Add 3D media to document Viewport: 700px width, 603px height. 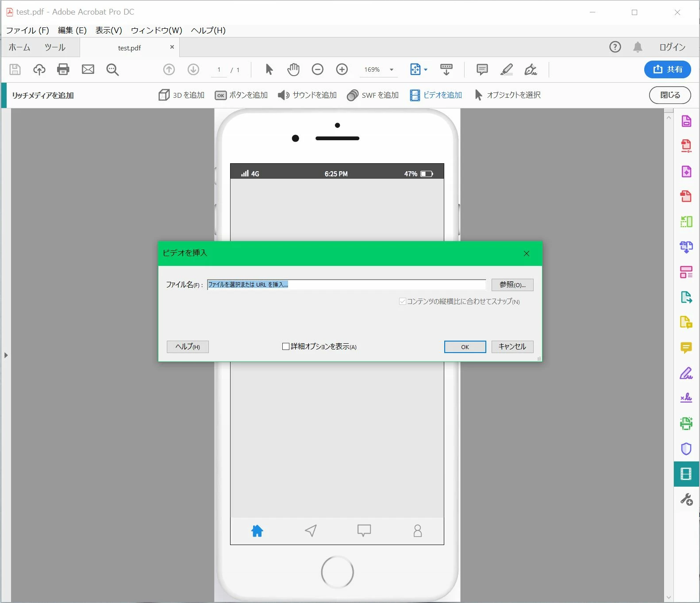(x=181, y=95)
